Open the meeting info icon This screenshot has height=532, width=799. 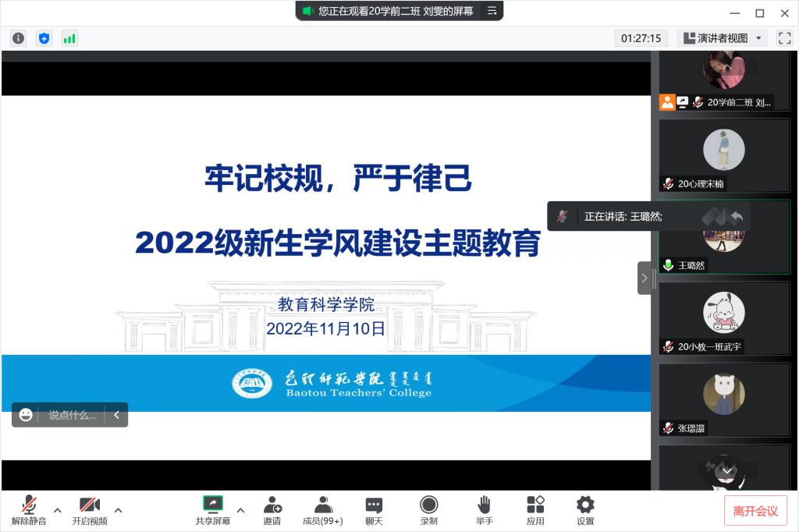click(19, 38)
